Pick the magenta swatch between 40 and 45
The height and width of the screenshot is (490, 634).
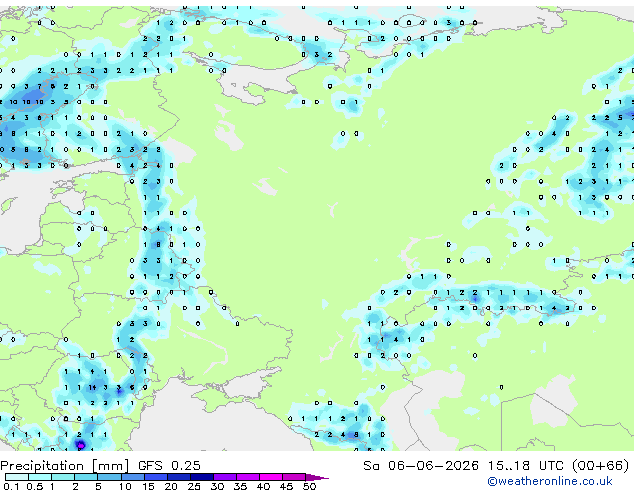coord(271,477)
